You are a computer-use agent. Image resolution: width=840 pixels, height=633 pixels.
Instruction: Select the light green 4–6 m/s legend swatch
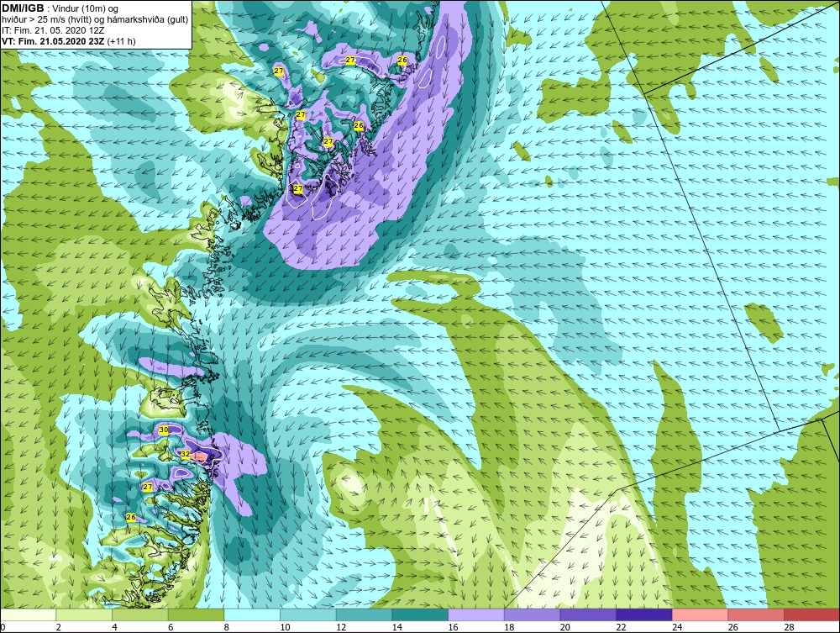[x=139, y=615]
